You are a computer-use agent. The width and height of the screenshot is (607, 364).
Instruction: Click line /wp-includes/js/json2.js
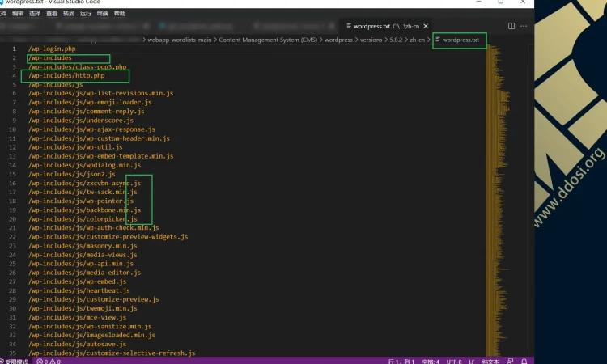tap(71, 174)
